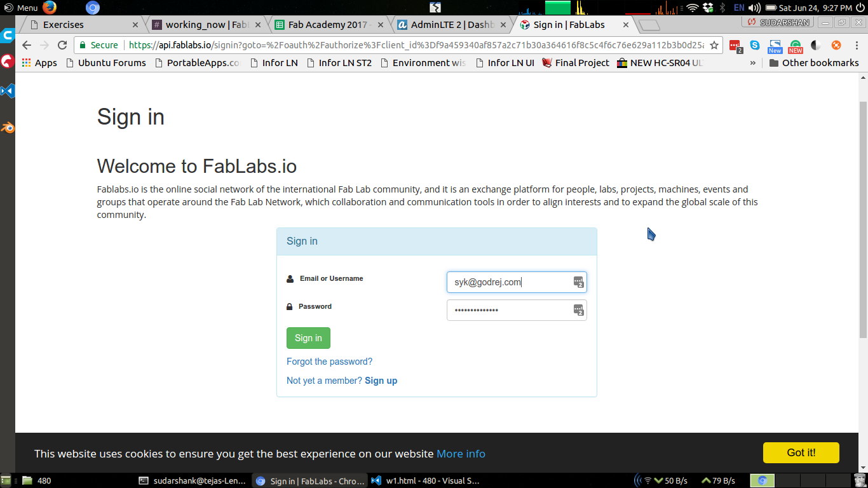Switch to the 480 folder window in taskbar

pyautogui.click(x=76, y=481)
